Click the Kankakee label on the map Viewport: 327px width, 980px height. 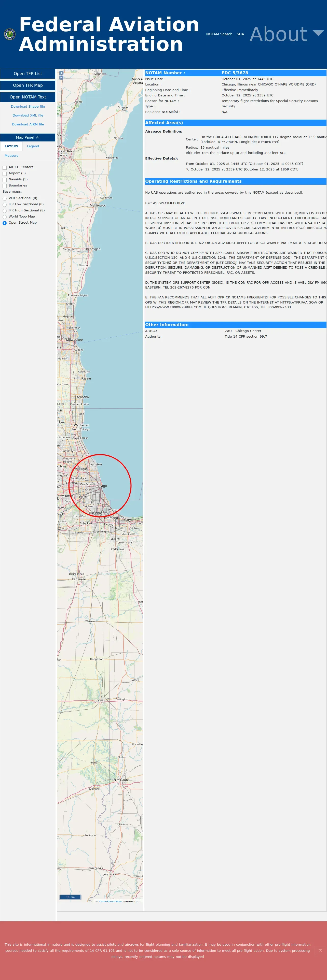(79, 579)
